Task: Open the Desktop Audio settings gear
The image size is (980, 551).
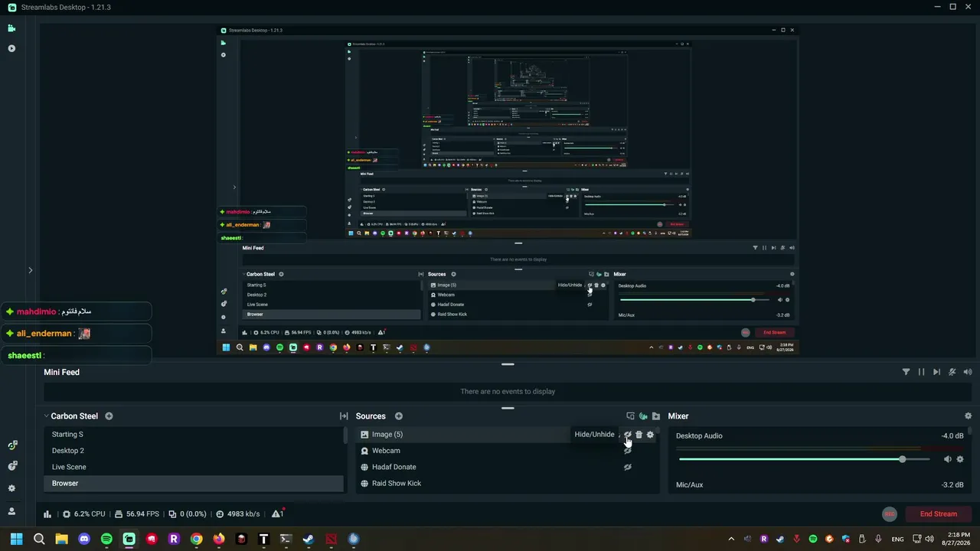Action: pos(960,459)
